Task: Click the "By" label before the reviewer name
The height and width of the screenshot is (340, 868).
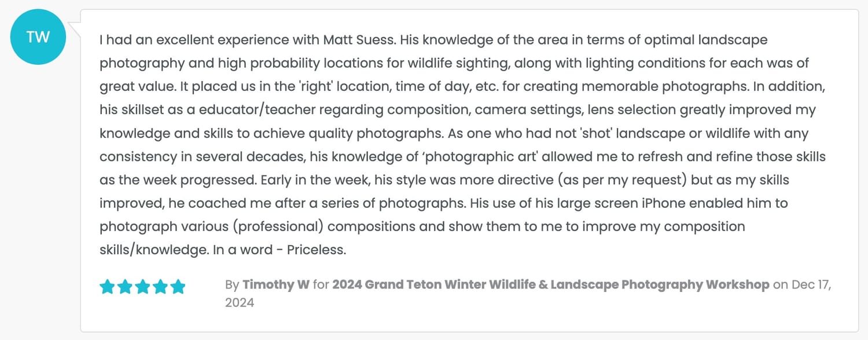Action: point(231,284)
